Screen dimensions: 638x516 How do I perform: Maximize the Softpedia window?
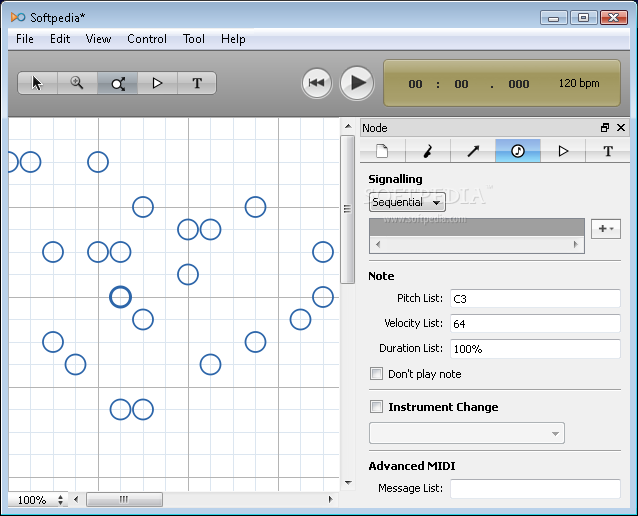[x=583, y=18]
